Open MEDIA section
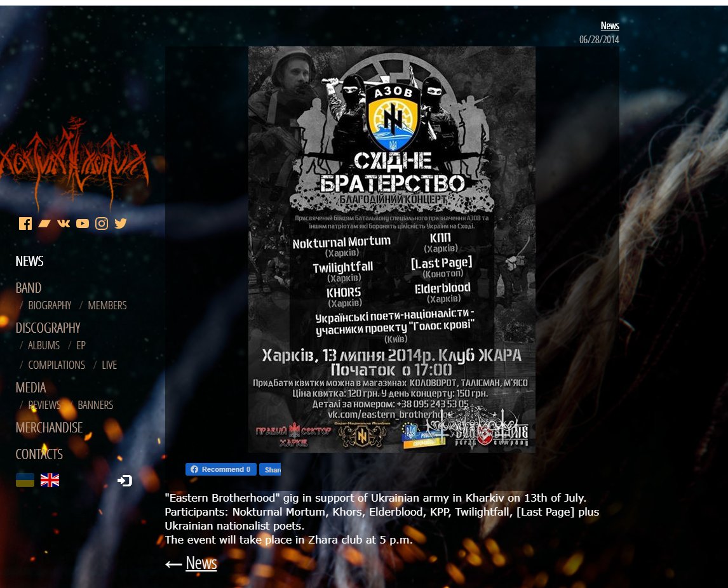The height and width of the screenshot is (588, 728). [30, 387]
